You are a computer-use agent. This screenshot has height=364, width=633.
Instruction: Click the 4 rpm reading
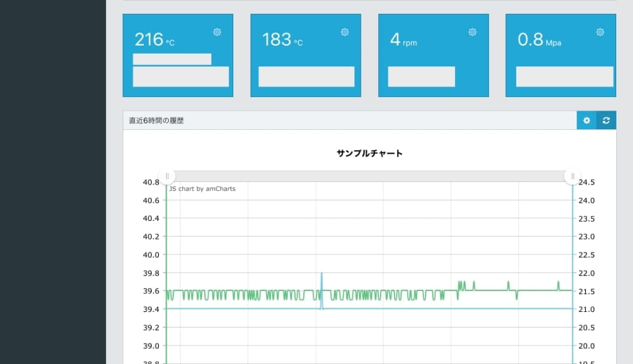click(x=403, y=40)
